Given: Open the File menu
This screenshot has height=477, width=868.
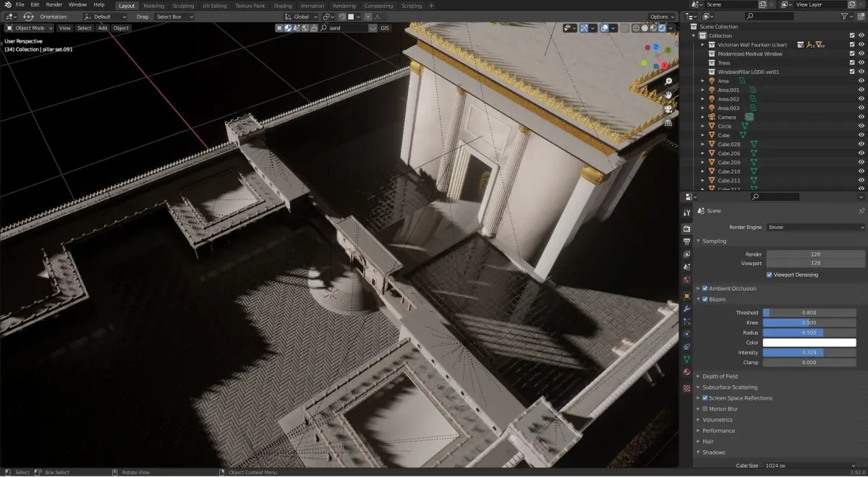Looking at the screenshot, I should [x=20, y=4].
